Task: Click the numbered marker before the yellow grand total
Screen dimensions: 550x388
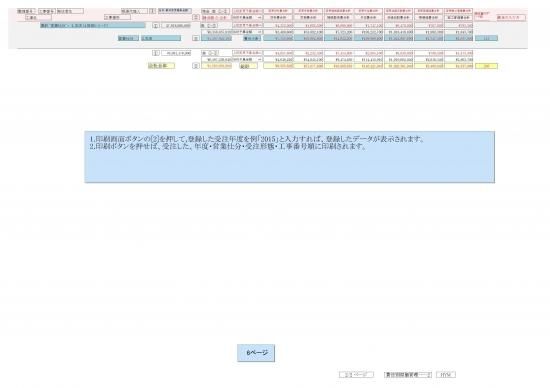Action: (x=196, y=66)
